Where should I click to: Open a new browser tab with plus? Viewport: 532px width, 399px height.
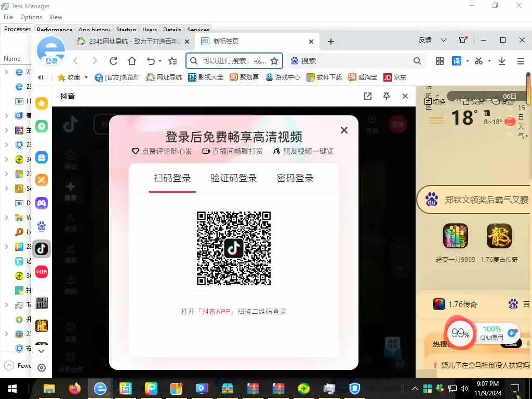coord(331,42)
